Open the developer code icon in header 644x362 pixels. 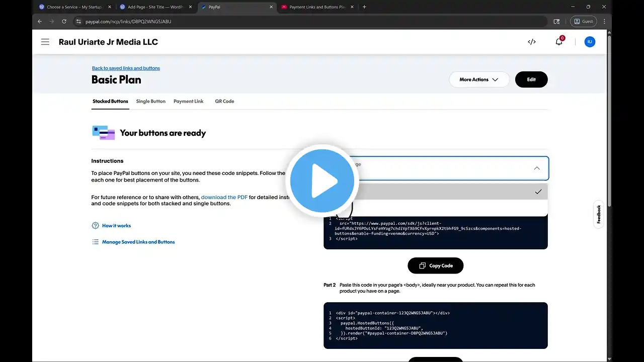(x=532, y=42)
